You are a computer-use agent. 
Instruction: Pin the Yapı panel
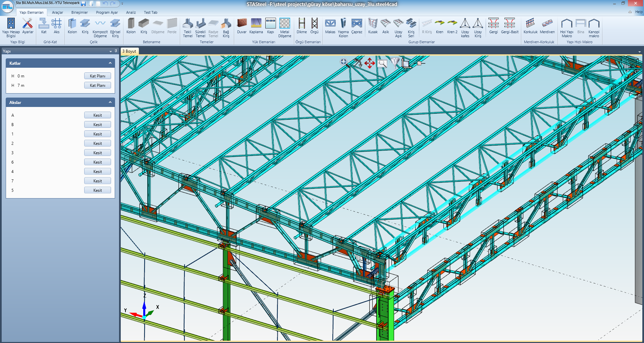tap(116, 51)
